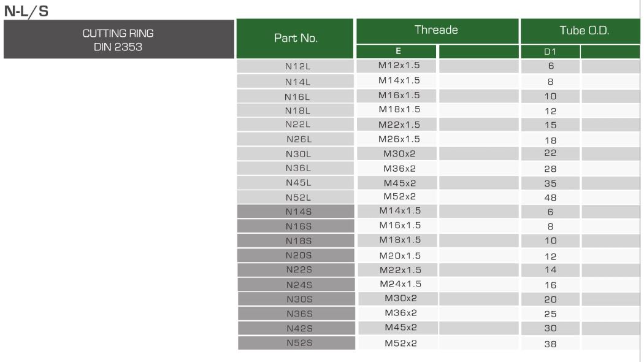Click the N-L/S title text
Screen dimensions: 644x362
[x=26, y=10]
